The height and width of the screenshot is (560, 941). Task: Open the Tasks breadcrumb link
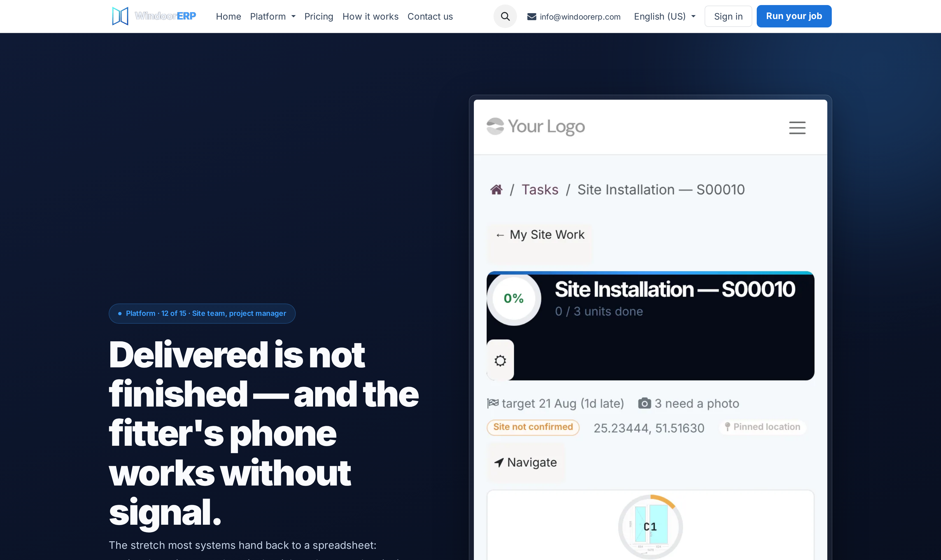540,190
